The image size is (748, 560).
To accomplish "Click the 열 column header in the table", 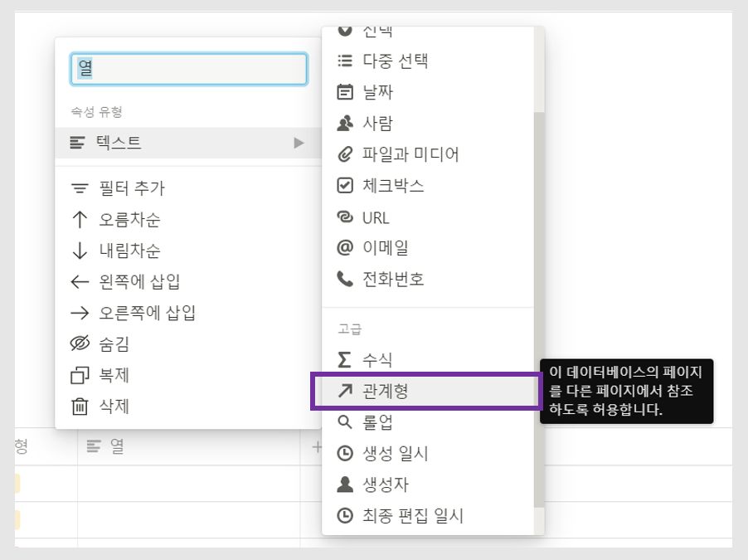I will [189, 447].
